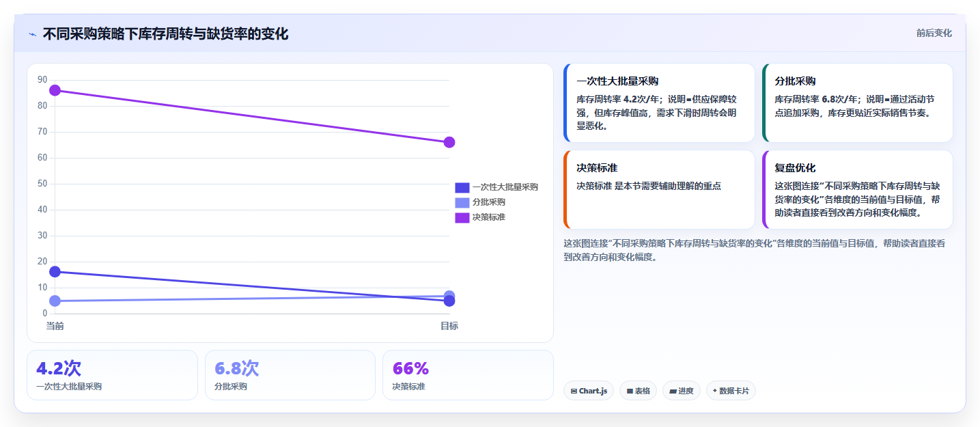Click the purple 决策标准 point at 当前
The image size is (980, 427).
55,90
